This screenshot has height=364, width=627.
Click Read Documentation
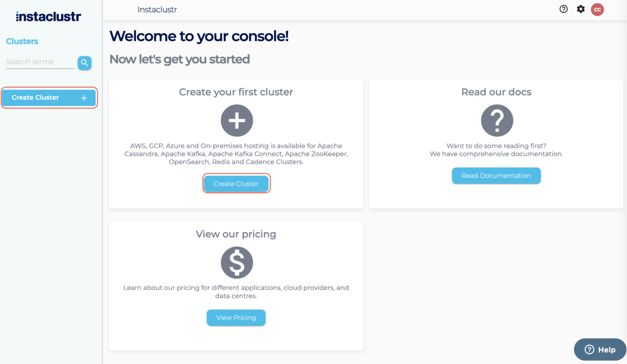[x=496, y=176]
